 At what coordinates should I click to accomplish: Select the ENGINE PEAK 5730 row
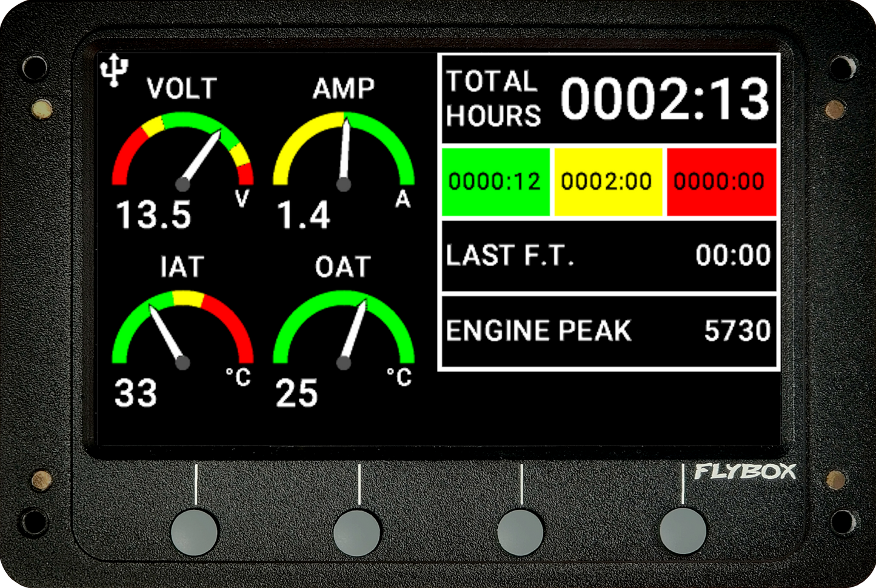[608, 331]
